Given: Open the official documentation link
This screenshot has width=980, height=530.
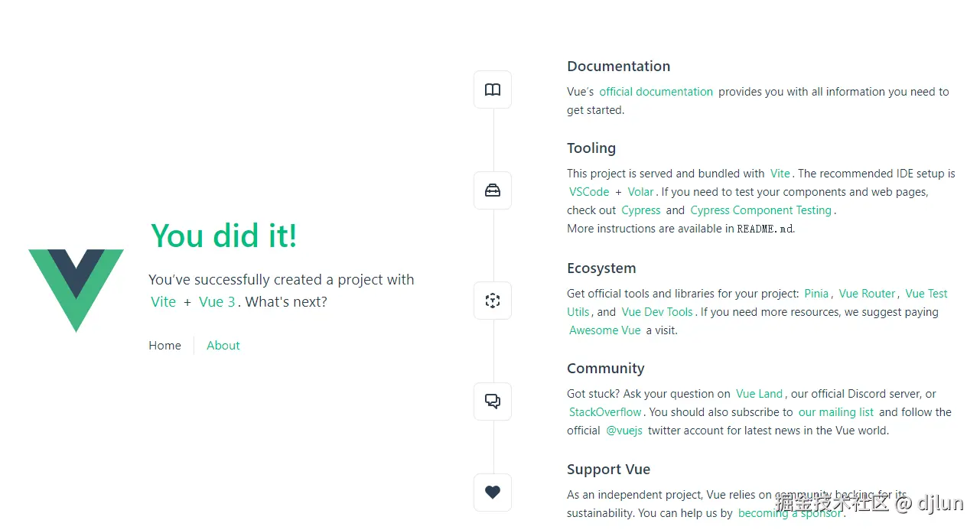Looking at the screenshot, I should [x=656, y=92].
